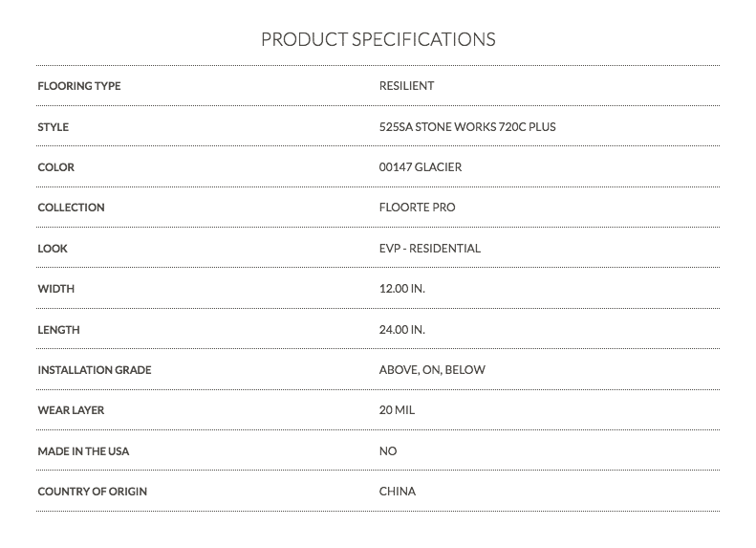Click the Product Specifications heading
This screenshot has width=756, height=548.
coord(378,39)
